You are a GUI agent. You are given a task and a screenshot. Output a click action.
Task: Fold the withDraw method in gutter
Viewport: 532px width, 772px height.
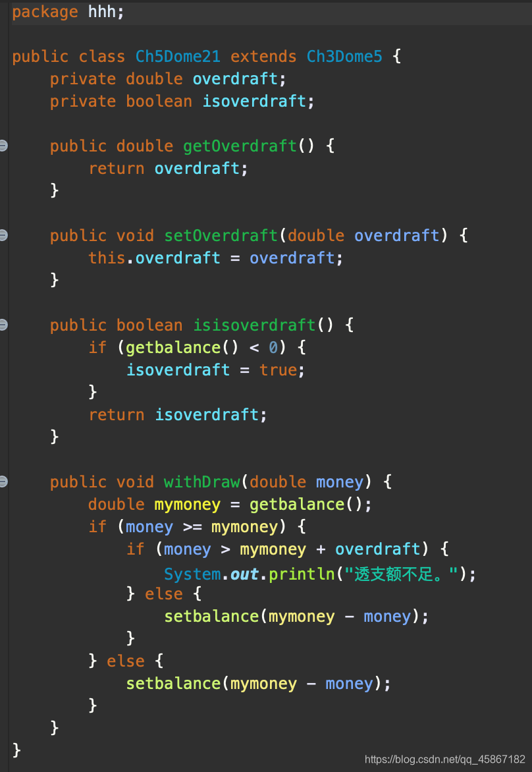tap(3, 481)
